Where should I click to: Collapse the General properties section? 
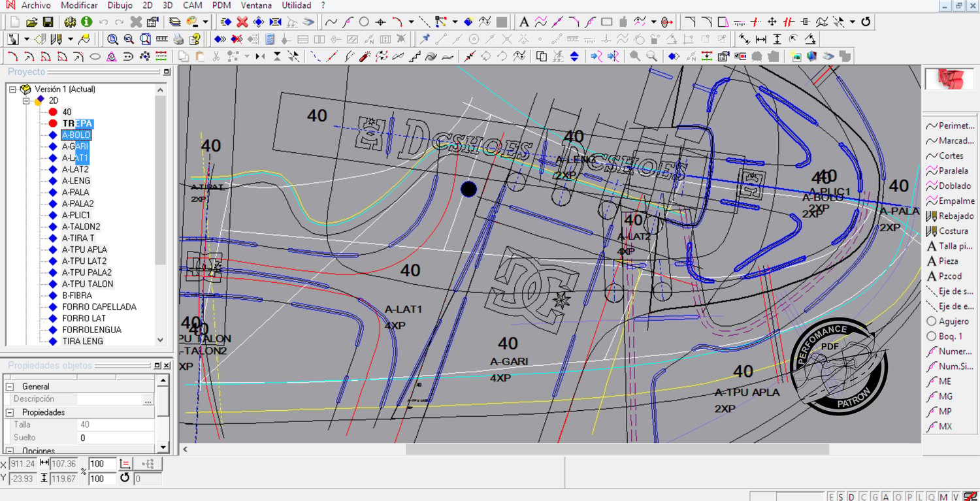(x=10, y=387)
